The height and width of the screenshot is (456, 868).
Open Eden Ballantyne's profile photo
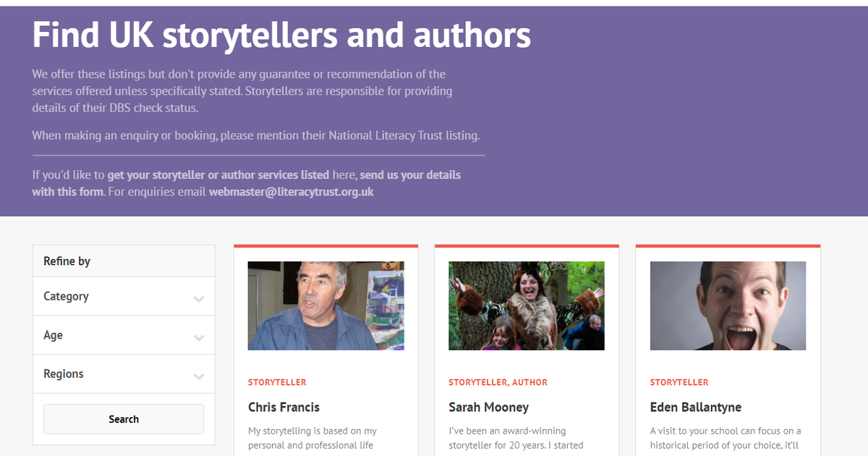[x=728, y=305]
